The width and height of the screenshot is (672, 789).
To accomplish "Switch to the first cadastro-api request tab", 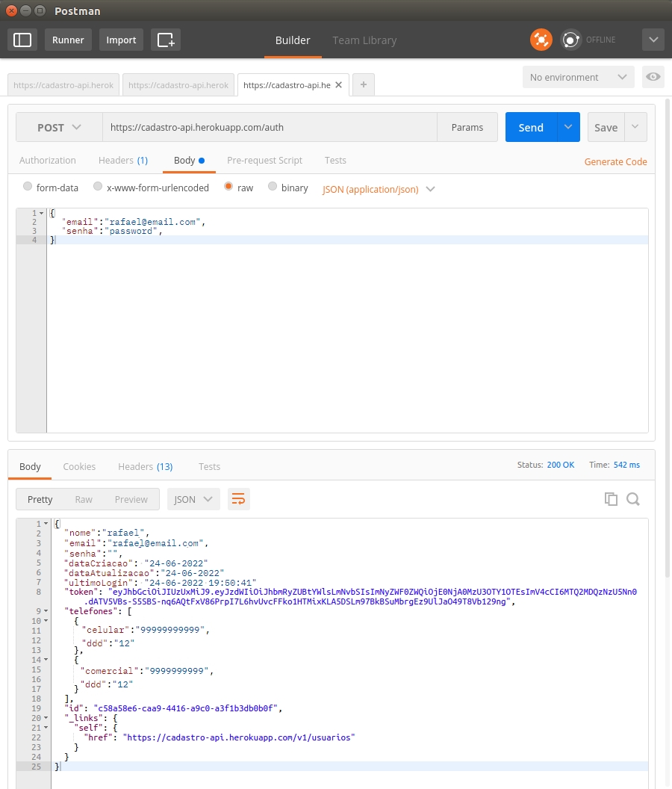I will coord(63,85).
